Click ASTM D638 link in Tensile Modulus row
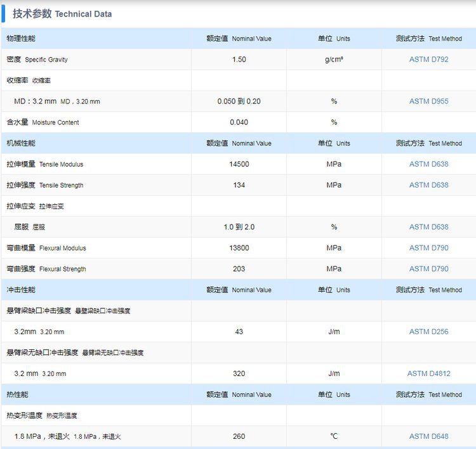Viewport: 476px width, 449px height. tap(428, 164)
